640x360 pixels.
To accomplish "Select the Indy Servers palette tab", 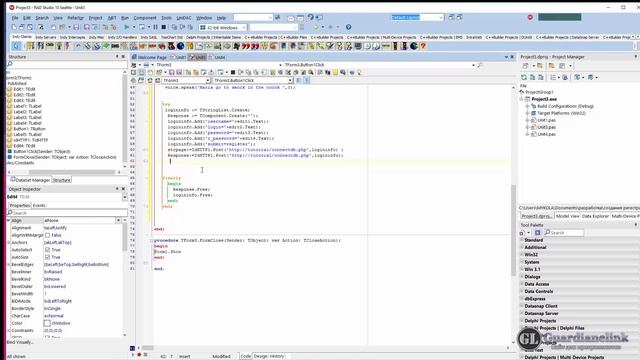I will (45, 37).
